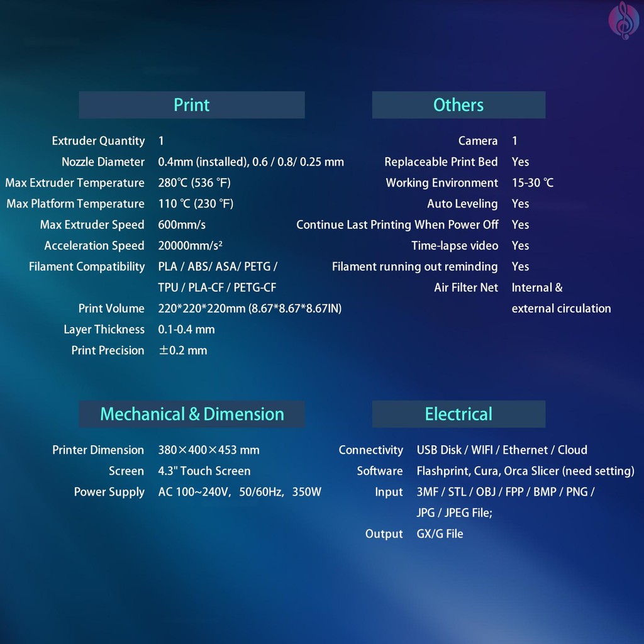644x644 pixels.
Task: Click the GX/G File output value
Action: pyautogui.click(x=440, y=534)
